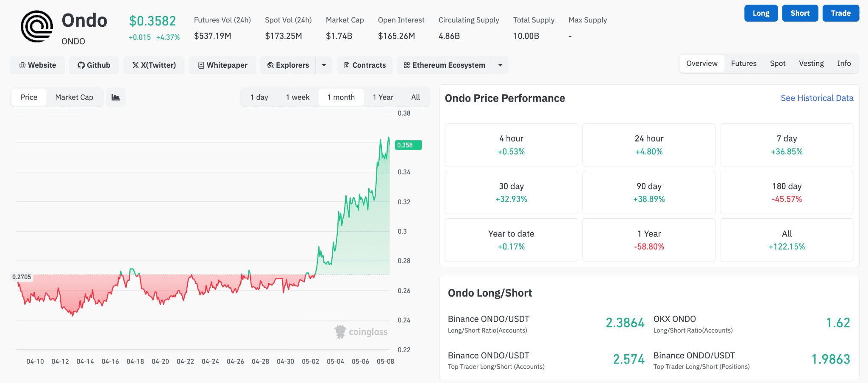Select the Market Cap chart toggle

click(x=74, y=97)
